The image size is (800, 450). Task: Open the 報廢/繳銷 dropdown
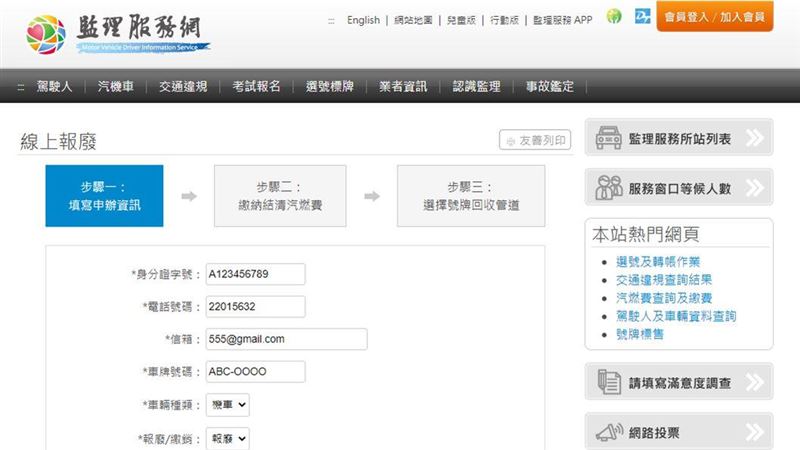tap(228, 438)
